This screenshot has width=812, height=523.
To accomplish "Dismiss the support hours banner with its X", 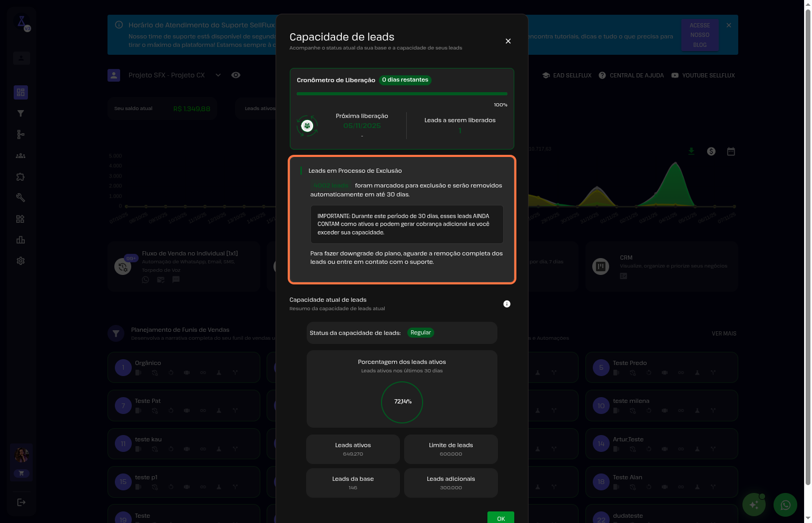I will 729,25.
